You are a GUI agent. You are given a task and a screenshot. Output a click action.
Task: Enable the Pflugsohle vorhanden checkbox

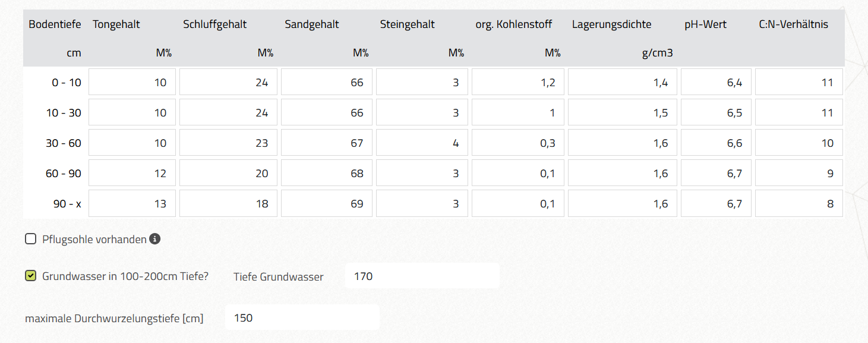(x=30, y=239)
